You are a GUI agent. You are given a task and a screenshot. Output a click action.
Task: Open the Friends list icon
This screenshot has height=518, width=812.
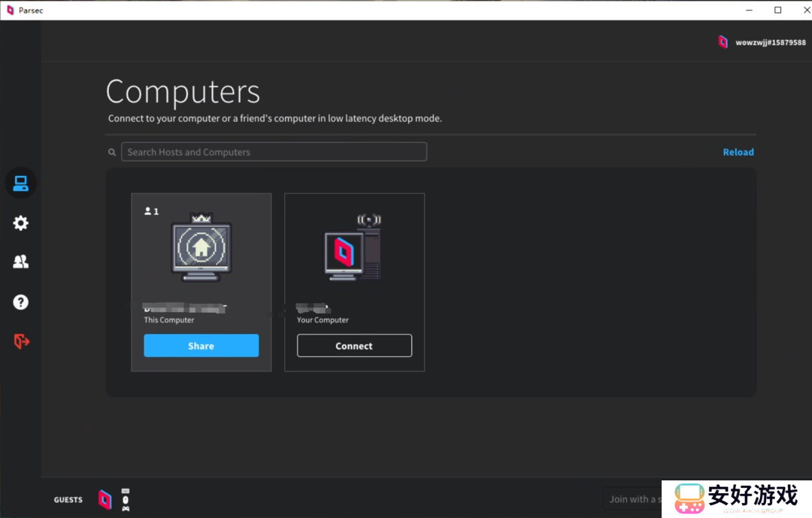pyautogui.click(x=21, y=262)
